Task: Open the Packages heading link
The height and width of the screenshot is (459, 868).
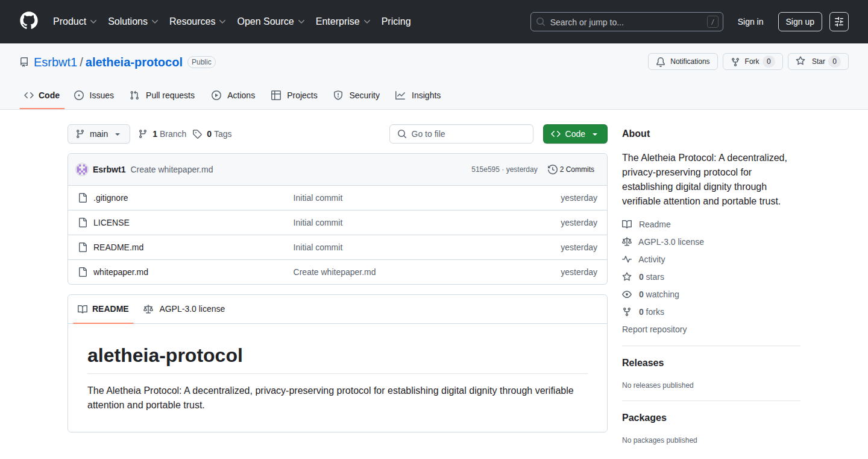Action: (644, 418)
